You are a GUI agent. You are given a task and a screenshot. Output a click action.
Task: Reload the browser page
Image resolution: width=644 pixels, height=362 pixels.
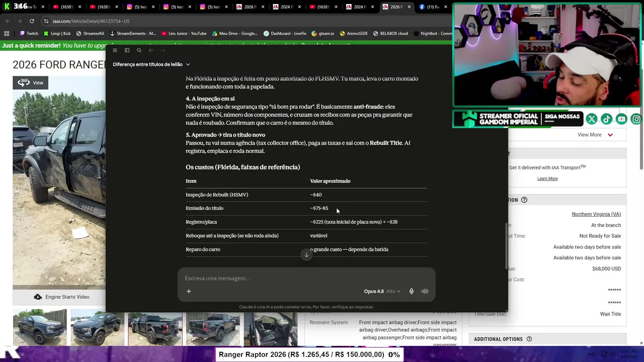[x=32, y=21]
